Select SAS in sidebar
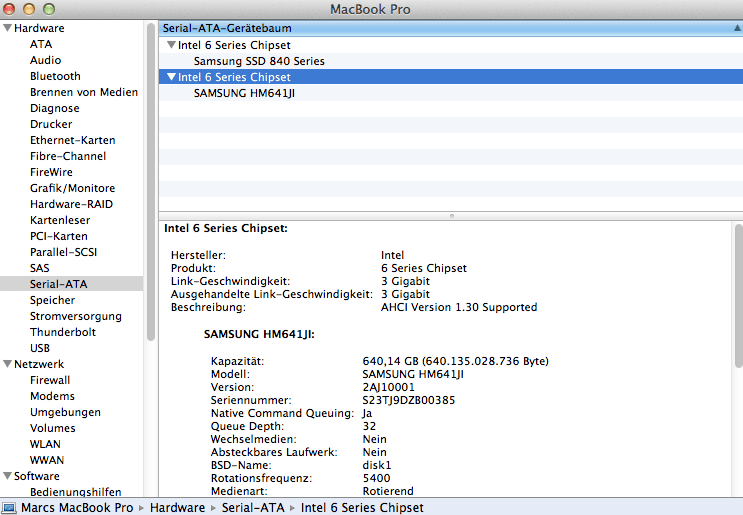This screenshot has height=515, width=743. click(x=40, y=268)
